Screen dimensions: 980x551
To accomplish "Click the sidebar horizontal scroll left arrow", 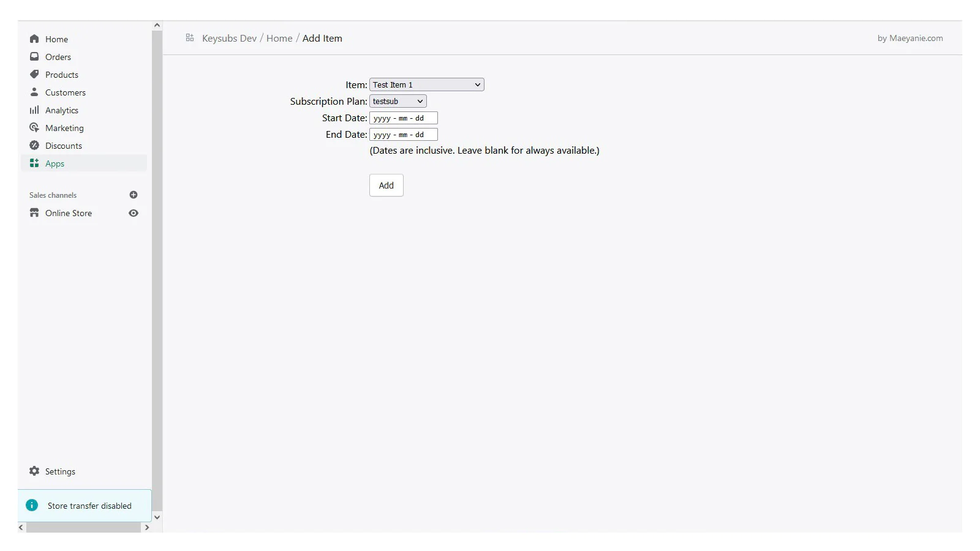I will tap(21, 527).
